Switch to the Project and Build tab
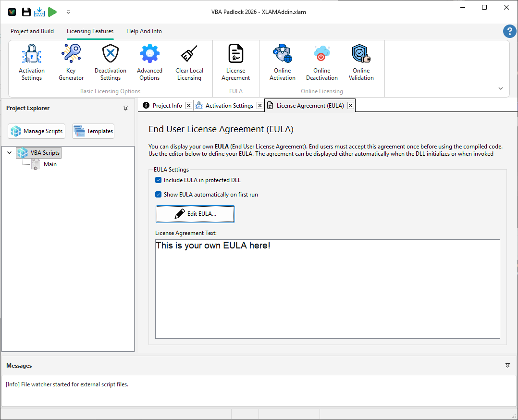518x420 pixels. [32, 31]
